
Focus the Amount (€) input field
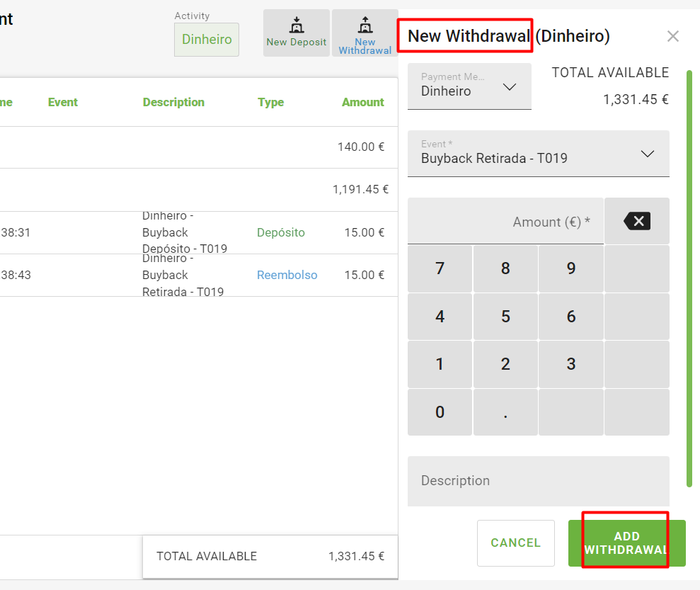click(505, 222)
